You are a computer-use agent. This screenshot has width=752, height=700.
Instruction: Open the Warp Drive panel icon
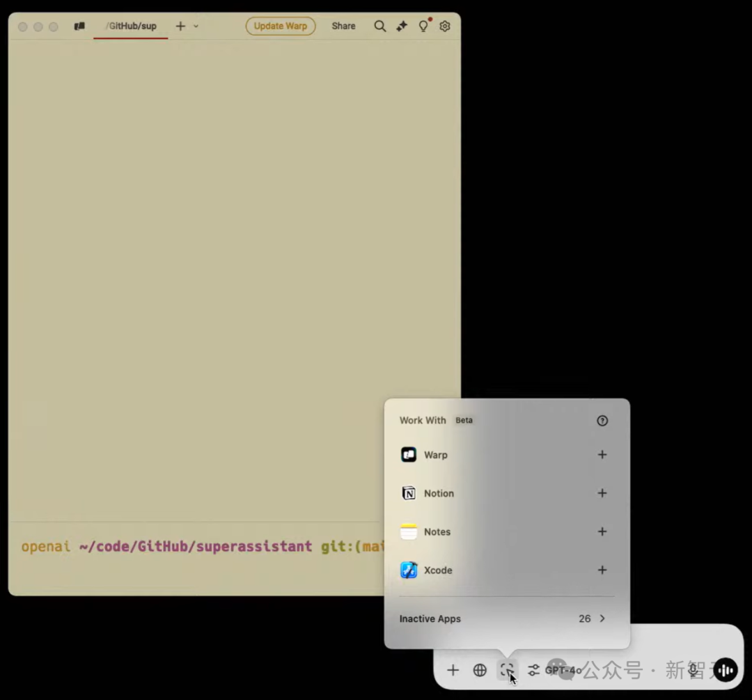tap(79, 26)
